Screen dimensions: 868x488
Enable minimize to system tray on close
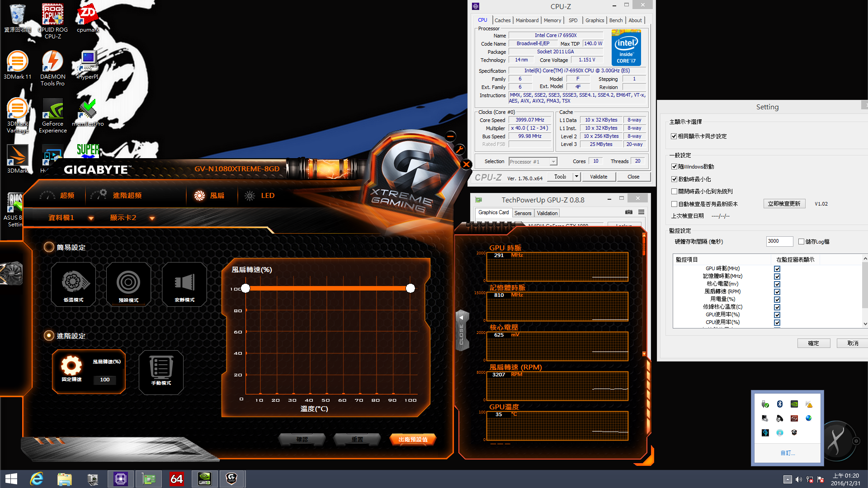[674, 191]
